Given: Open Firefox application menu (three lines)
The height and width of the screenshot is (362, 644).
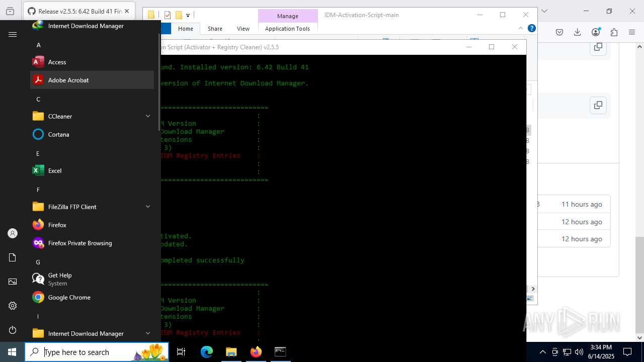Looking at the screenshot, I should coord(632,32).
